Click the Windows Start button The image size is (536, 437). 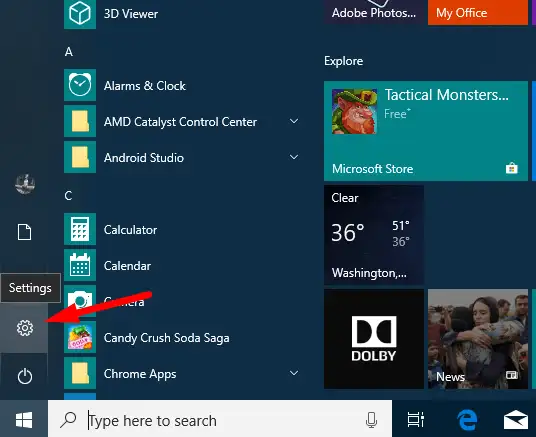(24, 420)
